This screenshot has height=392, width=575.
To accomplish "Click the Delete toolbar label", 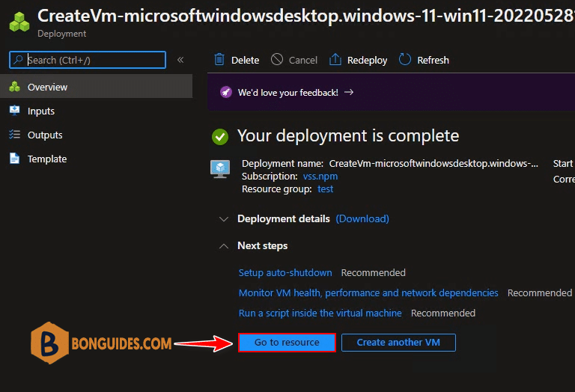I will [x=246, y=60].
